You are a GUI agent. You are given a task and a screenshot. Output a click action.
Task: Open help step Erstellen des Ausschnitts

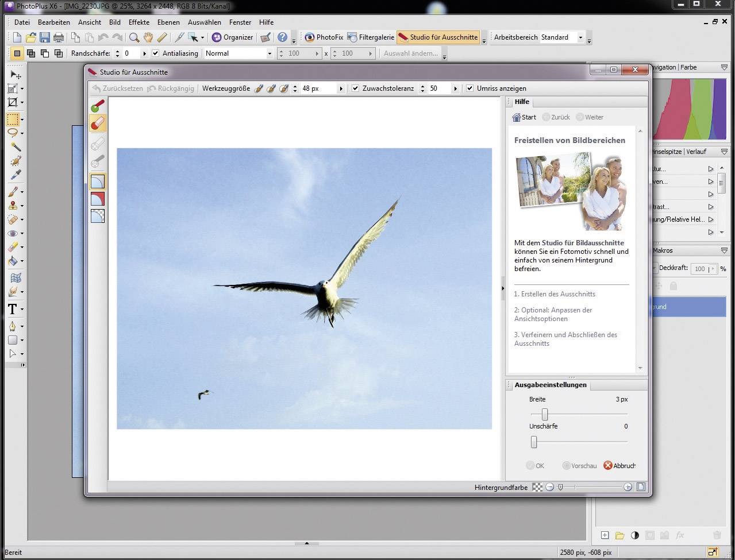pos(555,294)
